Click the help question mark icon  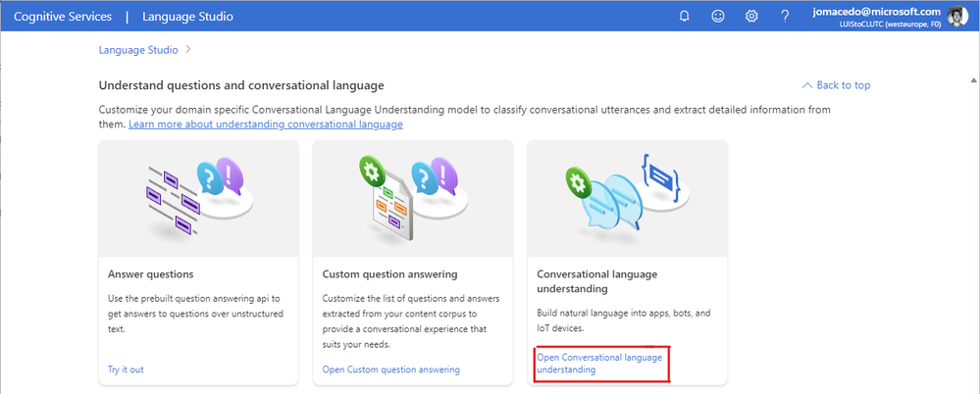coord(785,17)
